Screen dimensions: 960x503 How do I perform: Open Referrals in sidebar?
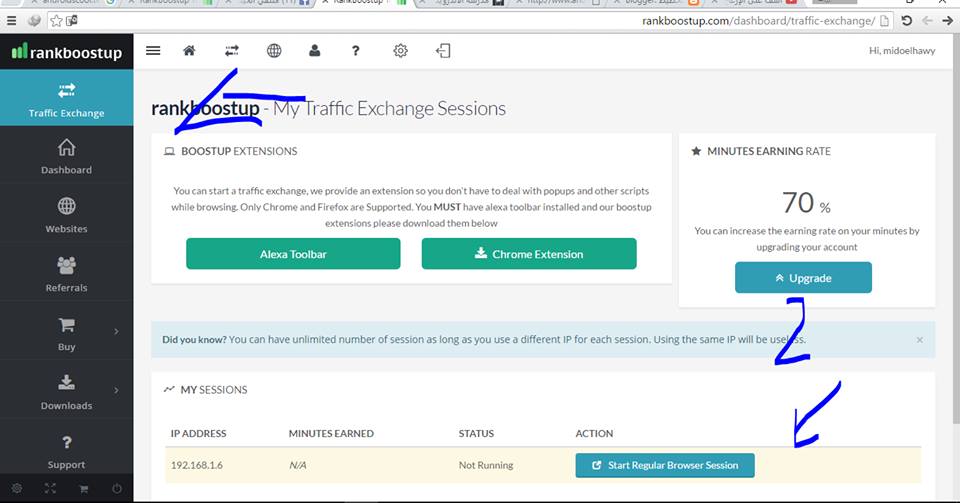coord(66,274)
